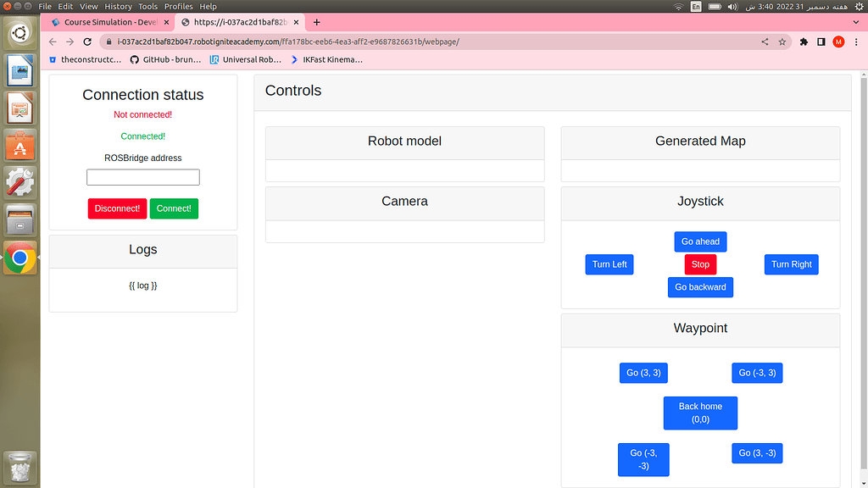868x488 pixels.
Task: Open Universal Rob... bookmark
Action: point(246,60)
